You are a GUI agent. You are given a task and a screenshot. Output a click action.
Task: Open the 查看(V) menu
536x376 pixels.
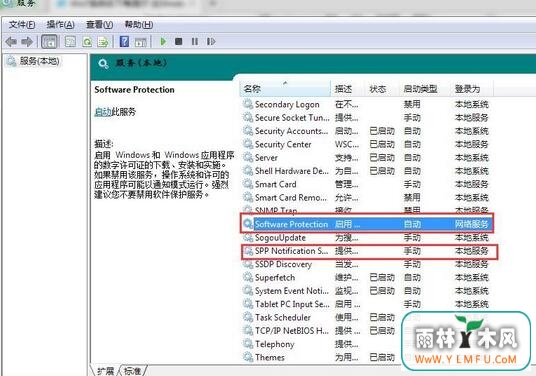click(99, 25)
